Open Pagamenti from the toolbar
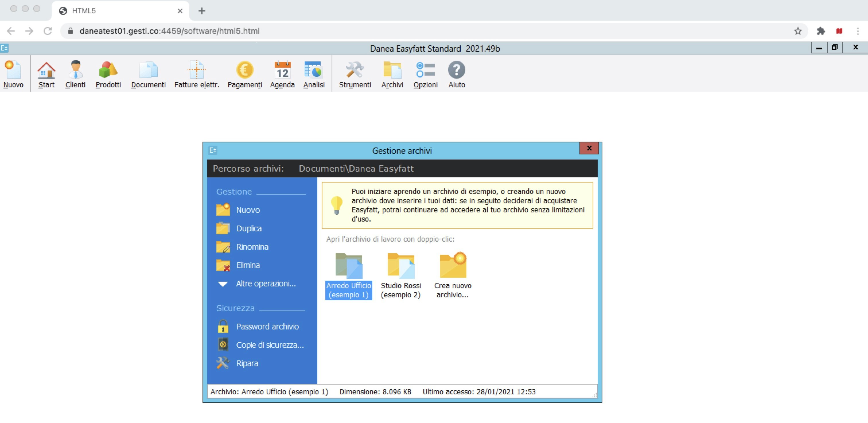This screenshot has height=423, width=868. coord(245,73)
